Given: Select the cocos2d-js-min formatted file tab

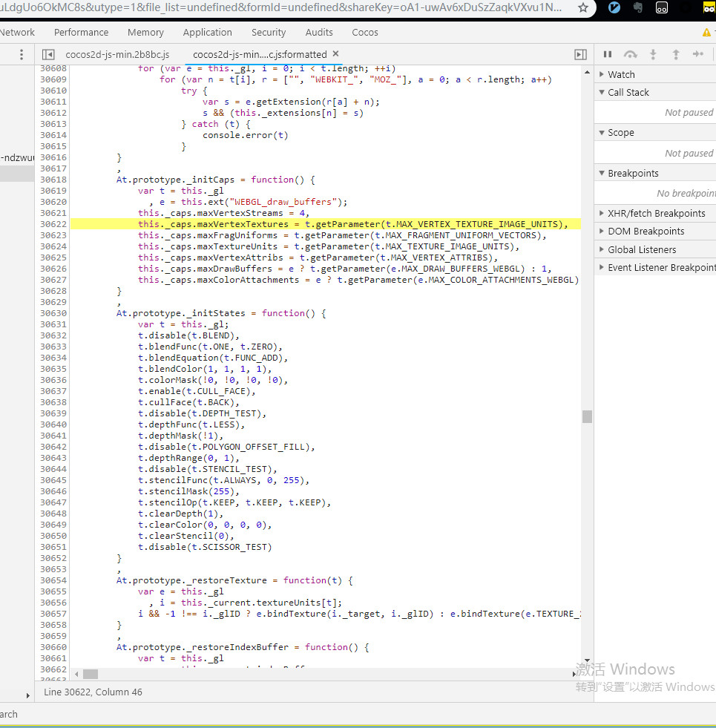Looking at the screenshot, I should [x=260, y=54].
